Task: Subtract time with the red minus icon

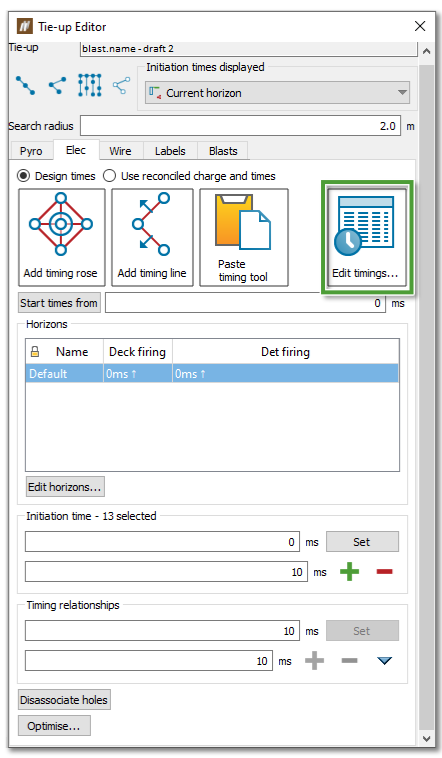Action: click(x=384, y=572)
